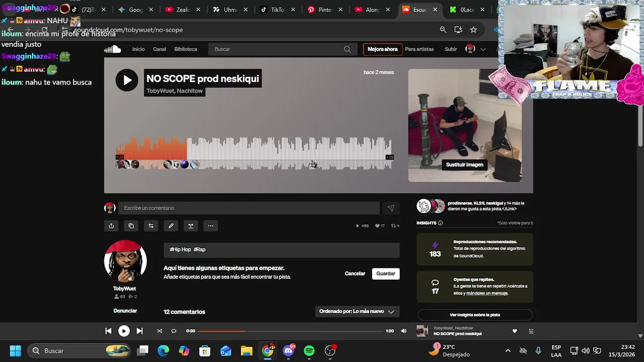Open 'Ordenado por: Lo más nuevo' dropdown

pyautogui.click(x=357, y=311)
